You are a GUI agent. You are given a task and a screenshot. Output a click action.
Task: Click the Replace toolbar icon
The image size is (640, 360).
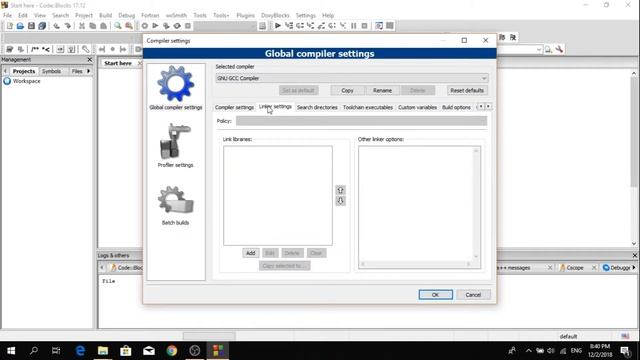(x=129, y=26)
